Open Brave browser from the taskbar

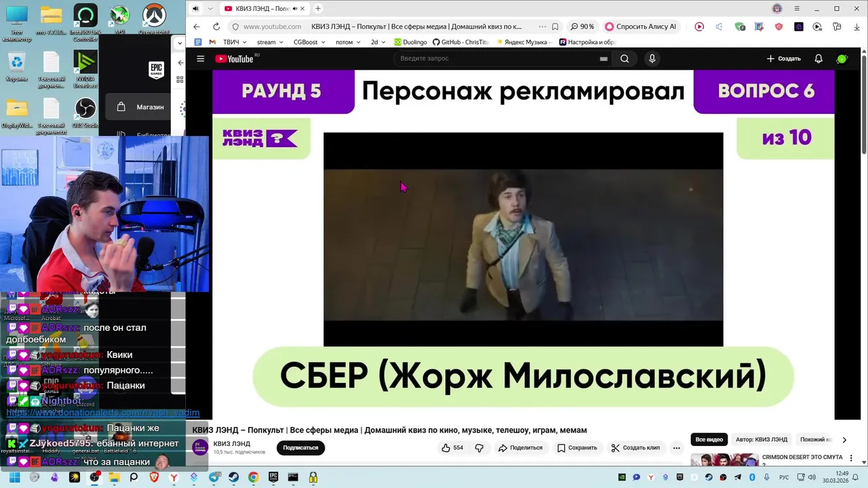point(154,477)
